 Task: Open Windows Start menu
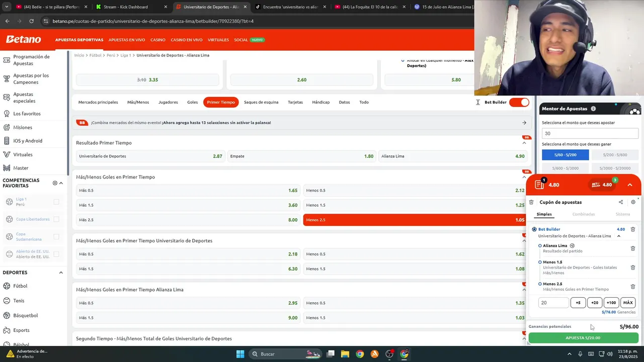[240, 354]
